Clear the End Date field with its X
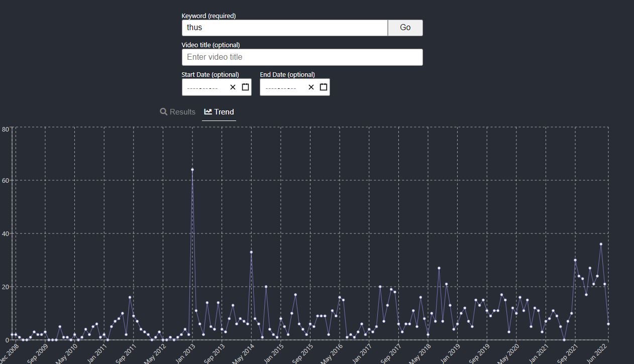634x364 pixels. pos(311,87)
